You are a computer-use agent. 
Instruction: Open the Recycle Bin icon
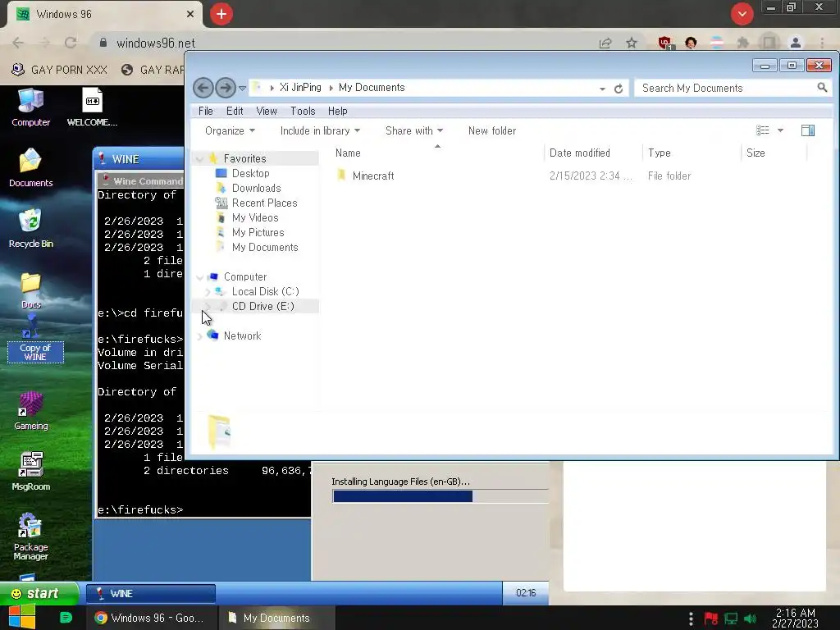tap(30, 228)
